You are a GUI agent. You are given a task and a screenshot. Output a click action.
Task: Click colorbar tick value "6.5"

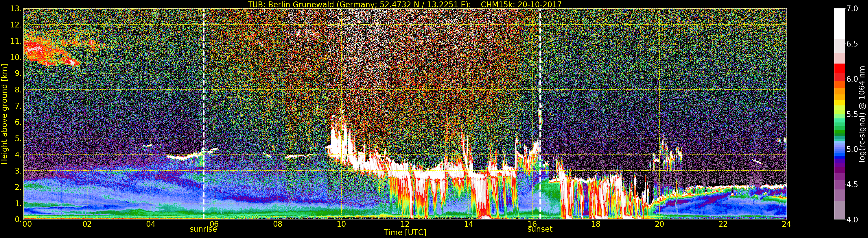coord(852,44)
